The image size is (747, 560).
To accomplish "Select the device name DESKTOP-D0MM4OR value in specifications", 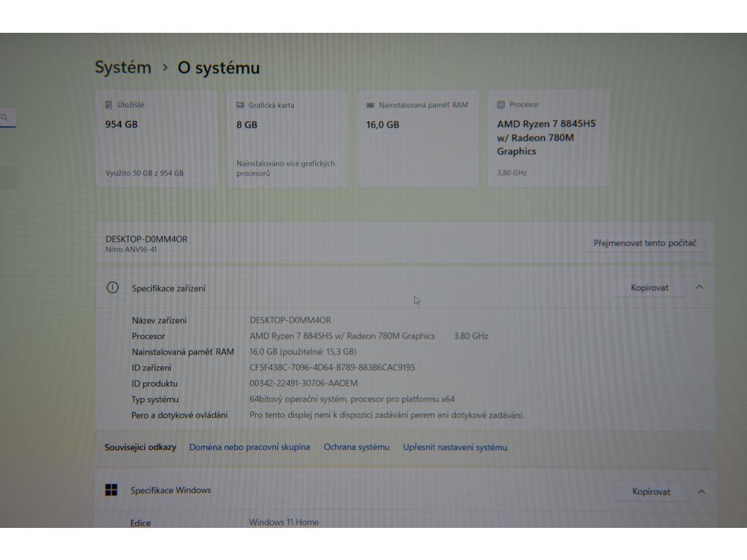I will point(290,320).
